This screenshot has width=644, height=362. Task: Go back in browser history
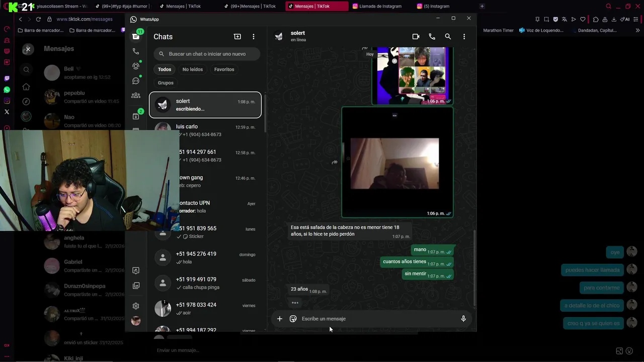tap(20, 19)
